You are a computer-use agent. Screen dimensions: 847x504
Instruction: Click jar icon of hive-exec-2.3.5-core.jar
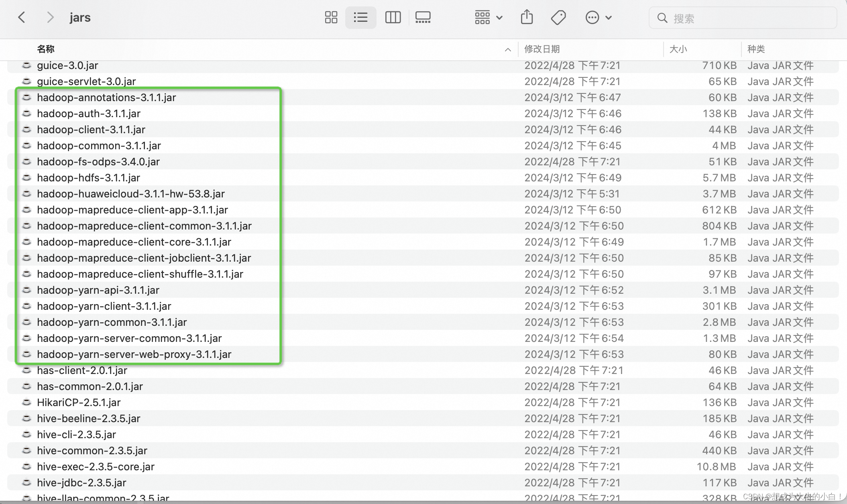coord(26,466)
